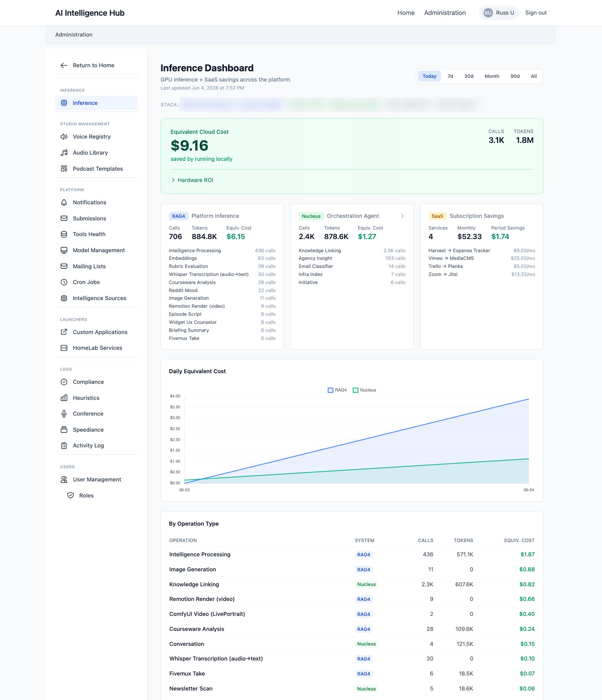Image resolution: width=602 pixels, height=700 pixels.
Task: Toggle the RAG4 chart legend swatch
Action: [x=331, y=390]
